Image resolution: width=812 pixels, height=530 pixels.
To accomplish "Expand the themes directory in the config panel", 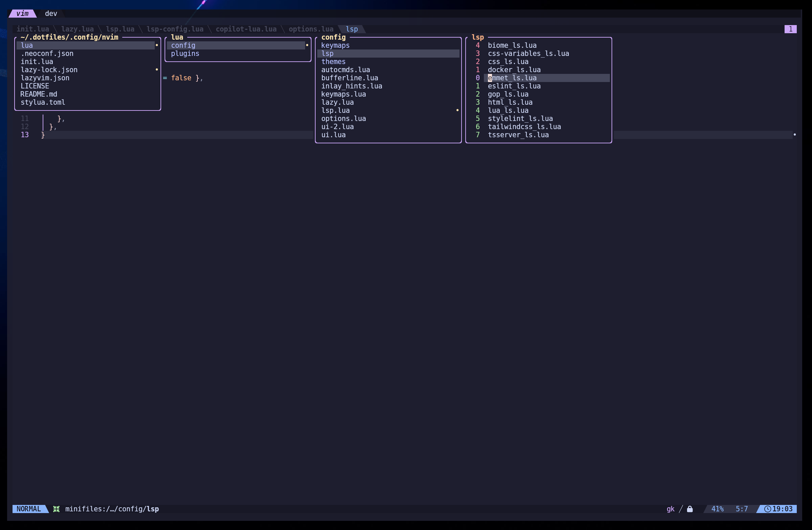I will tap(333, 61).
